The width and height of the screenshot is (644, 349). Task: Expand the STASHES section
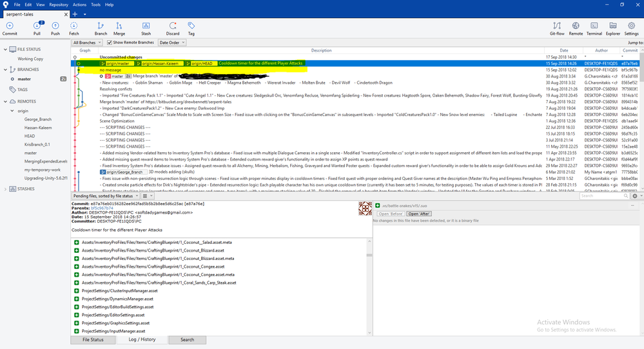5,189
